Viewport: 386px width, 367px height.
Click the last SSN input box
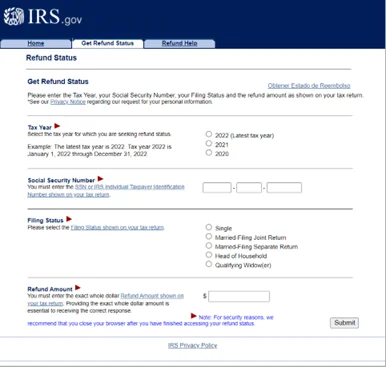click(x=284, y=188)
